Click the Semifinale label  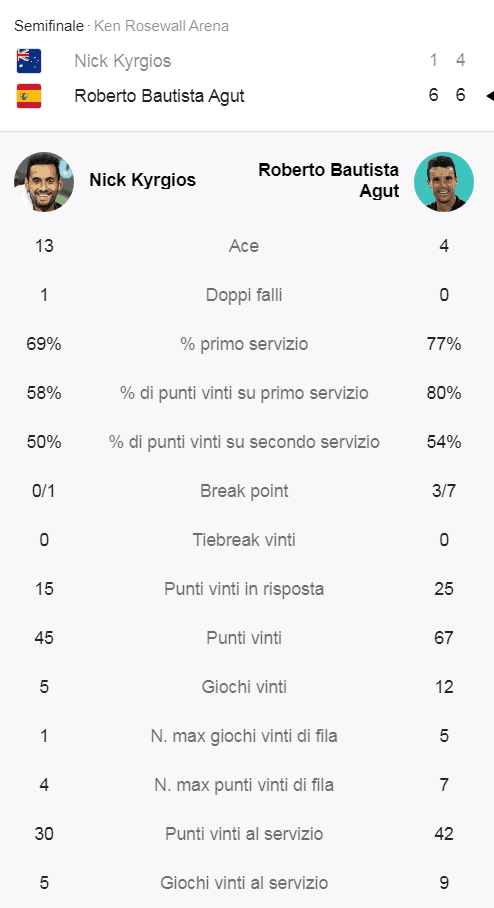point(49,26)
